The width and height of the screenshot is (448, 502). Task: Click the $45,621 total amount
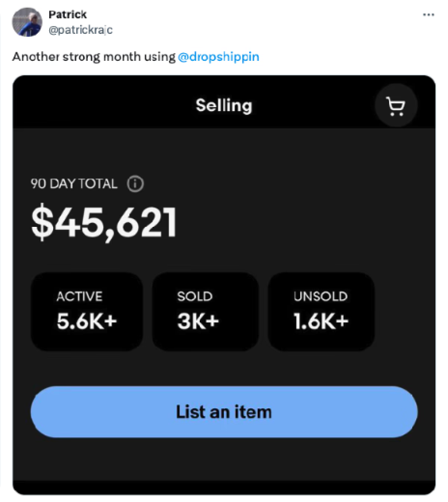[104, 221]
